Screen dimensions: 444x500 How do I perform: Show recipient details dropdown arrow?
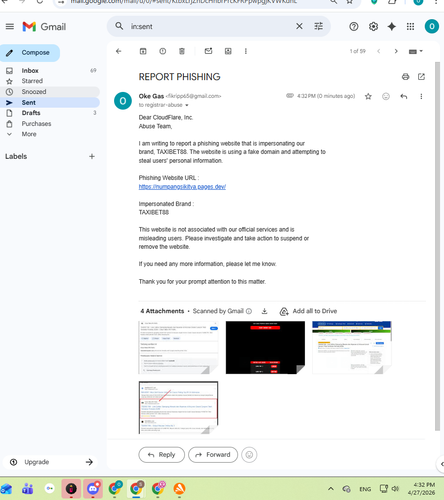point(187,105)
